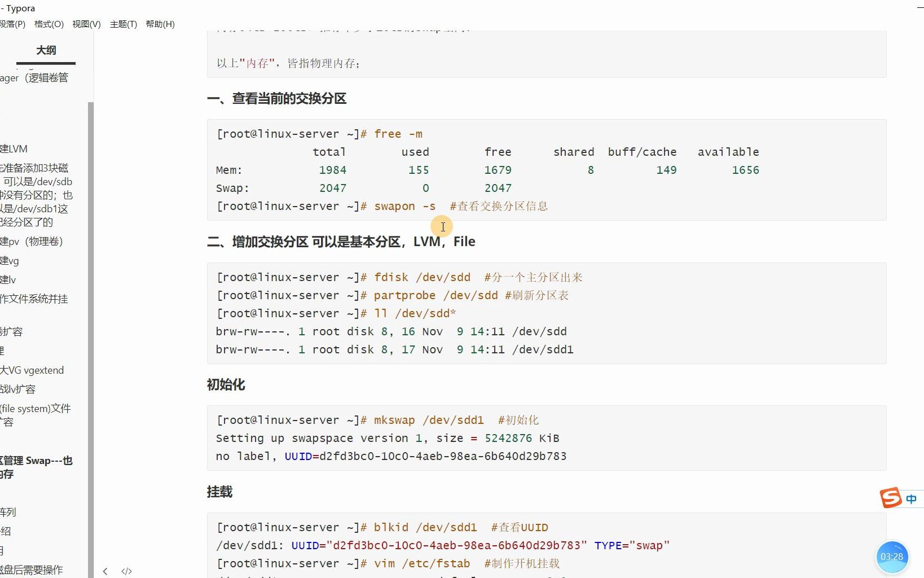Jump to outline item 建LVM
This screenshot has width=924, height=578.
coord(14,148)
